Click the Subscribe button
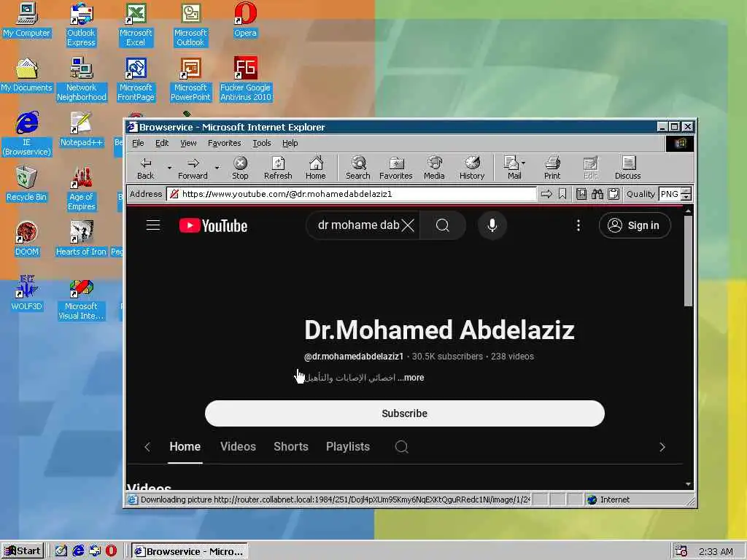 404,413
